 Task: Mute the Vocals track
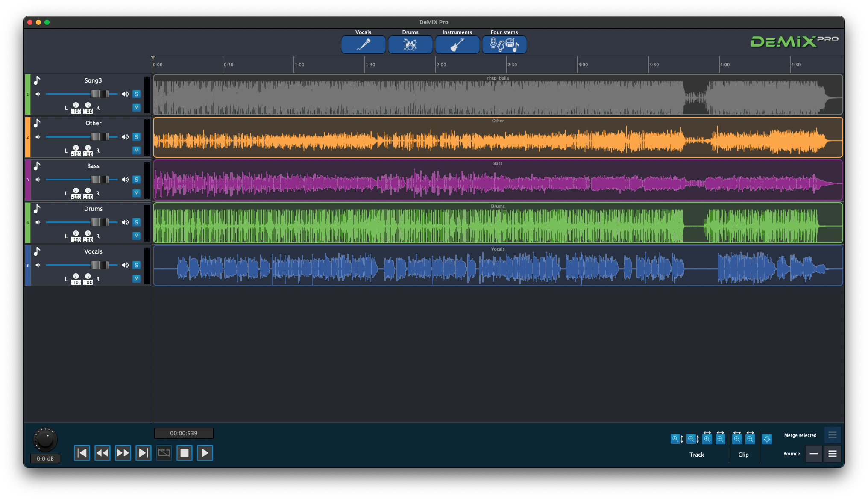pos(136,279)
